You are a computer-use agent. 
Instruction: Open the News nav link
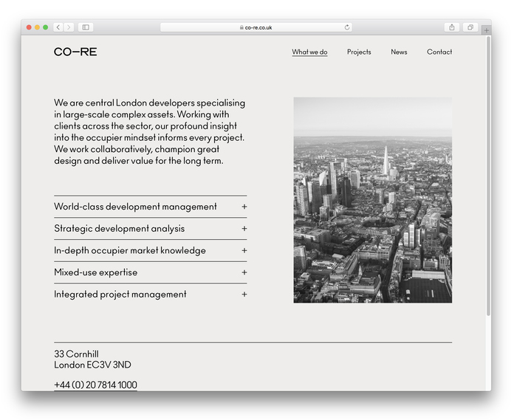click(399, 52)
